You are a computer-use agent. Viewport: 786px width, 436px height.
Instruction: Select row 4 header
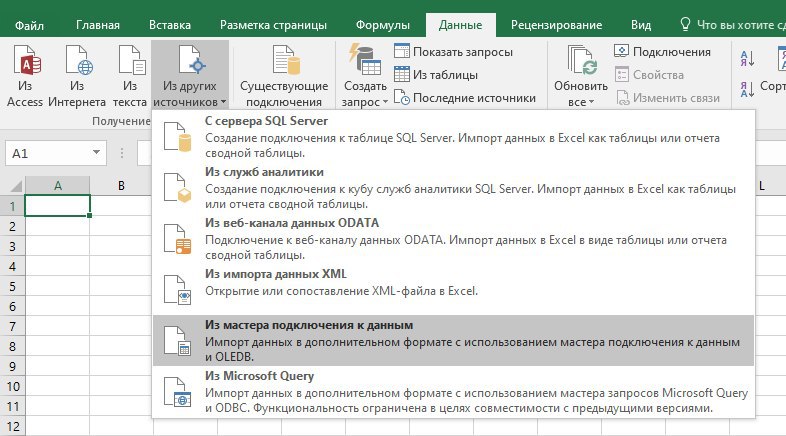click(13, 266)
